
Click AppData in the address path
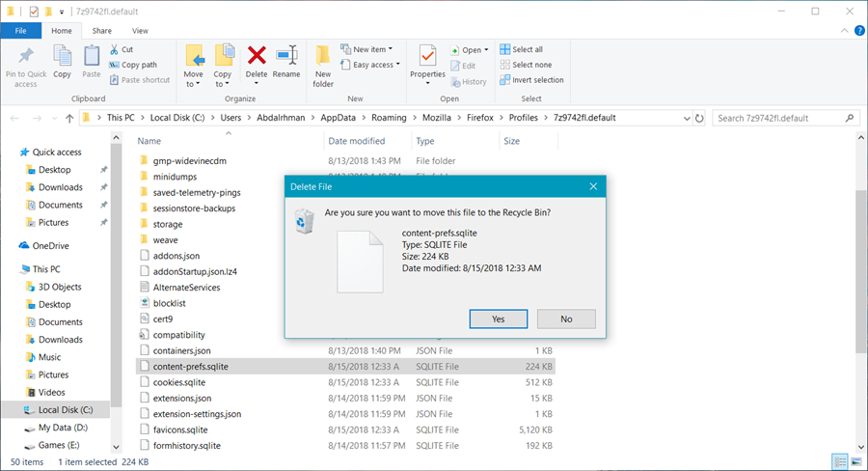pyautogui.click(x=338, y=118)
